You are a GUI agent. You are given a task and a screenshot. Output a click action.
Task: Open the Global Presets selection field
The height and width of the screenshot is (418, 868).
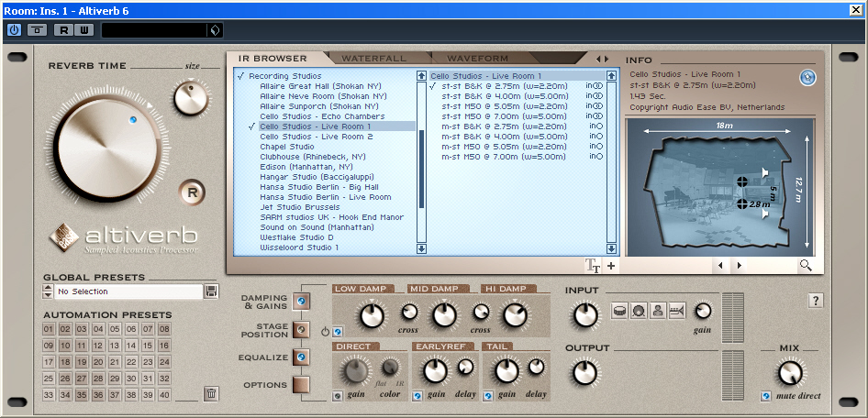[128, 291]
